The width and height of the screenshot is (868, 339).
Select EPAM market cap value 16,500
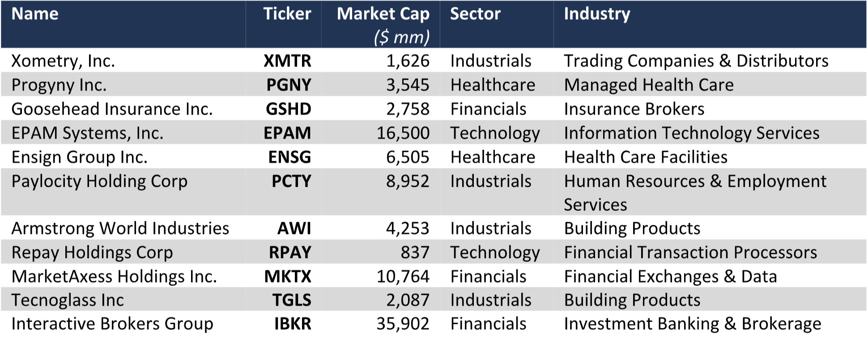point(403,133)
